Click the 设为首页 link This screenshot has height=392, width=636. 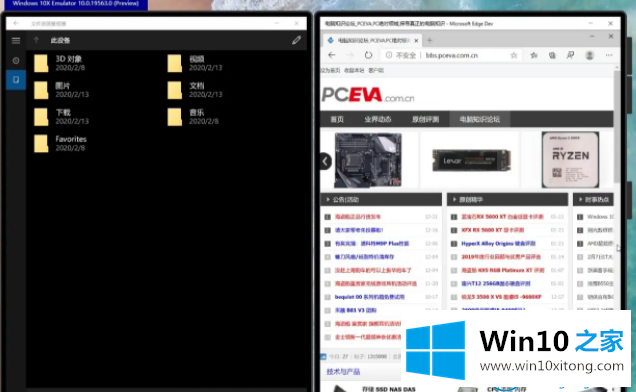coord(330,70)
